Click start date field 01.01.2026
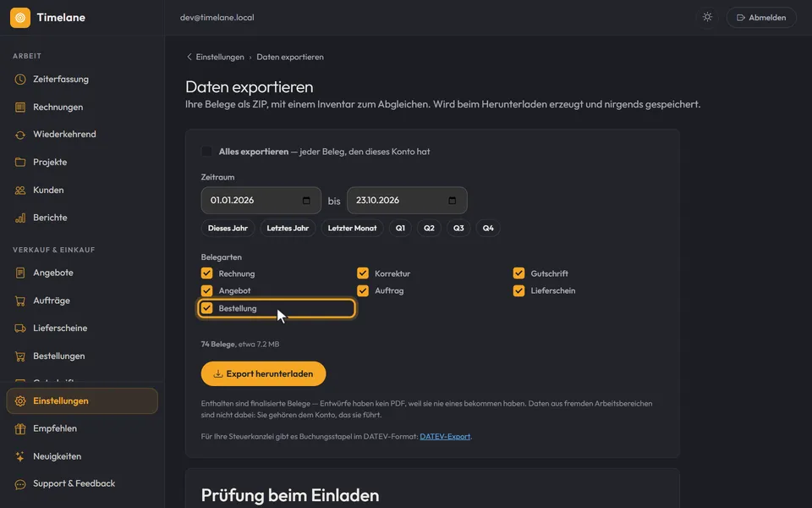 tap(261, 201)
